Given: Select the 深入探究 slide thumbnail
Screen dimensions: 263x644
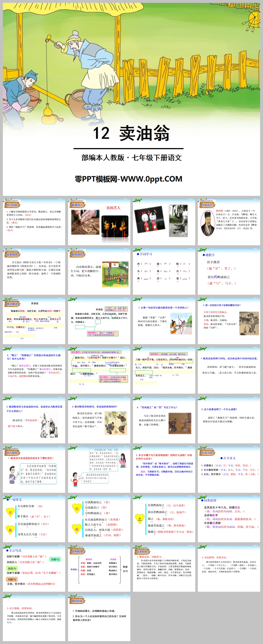Looking at the screenshot, I should 34,469.
